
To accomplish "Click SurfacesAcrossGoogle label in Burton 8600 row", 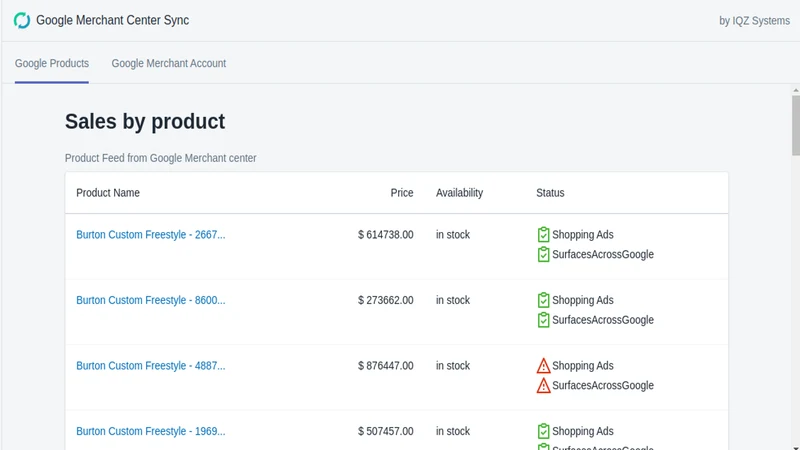I will tap(603, 320).
